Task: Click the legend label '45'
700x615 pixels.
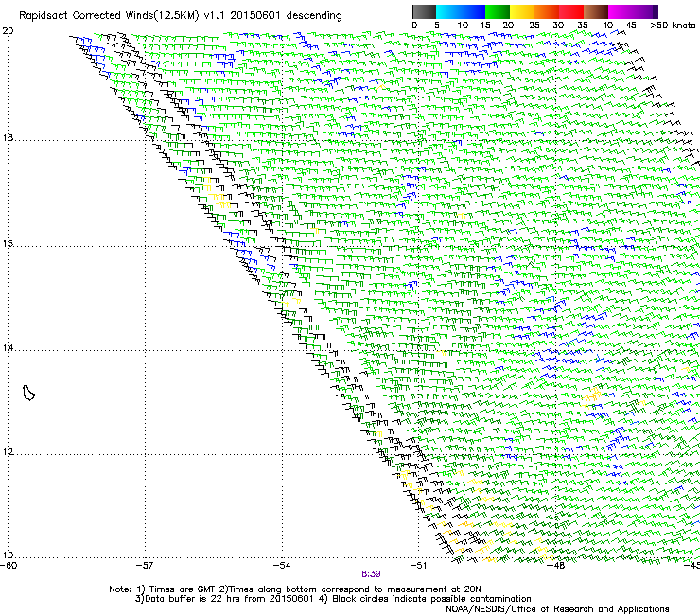Action: pyautogui.click(x=631, y=26)
